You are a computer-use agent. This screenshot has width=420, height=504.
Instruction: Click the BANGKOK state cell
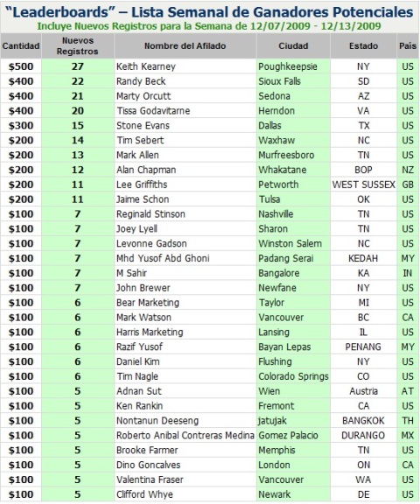pyautogui.click(x=363, y=420)
